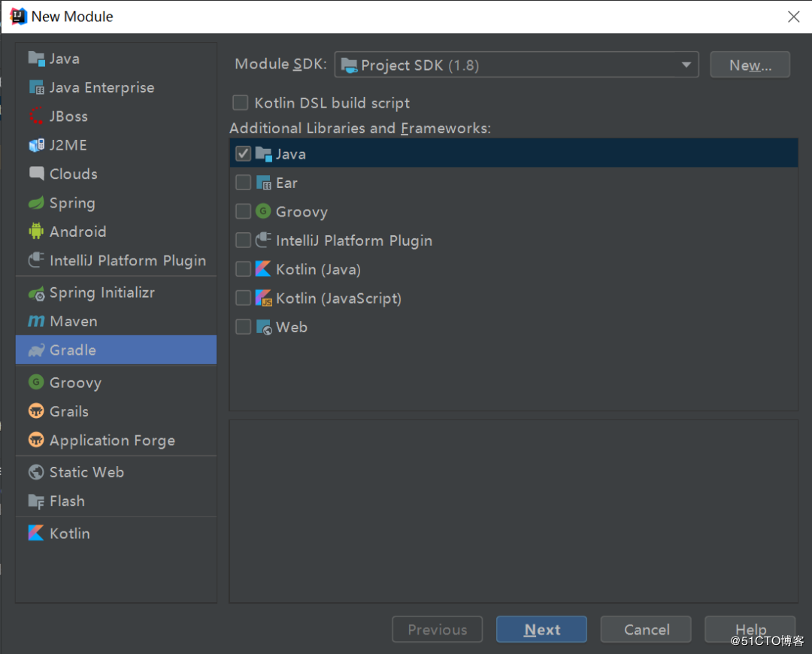Pick IntelliJ Platform Plugin icon in module types
The image size is (812, 654).
pyautogui.click(x=36, y=260)
